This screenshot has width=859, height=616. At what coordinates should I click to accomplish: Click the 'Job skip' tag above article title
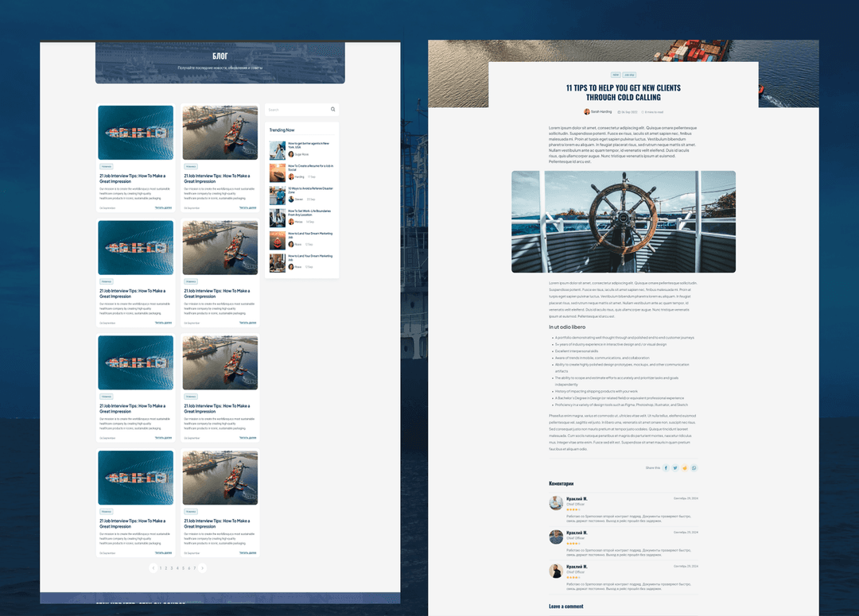click(629, 75)
